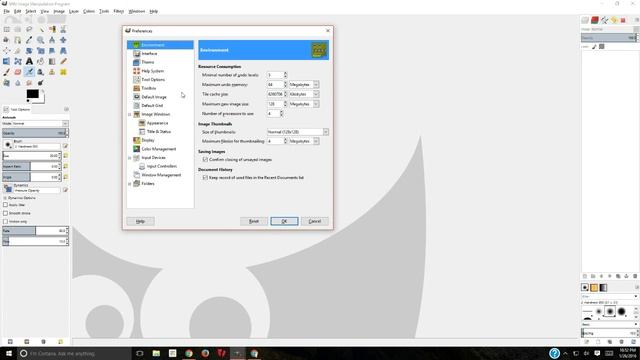
Task: Open the Image menu
Action: (59, 11)
